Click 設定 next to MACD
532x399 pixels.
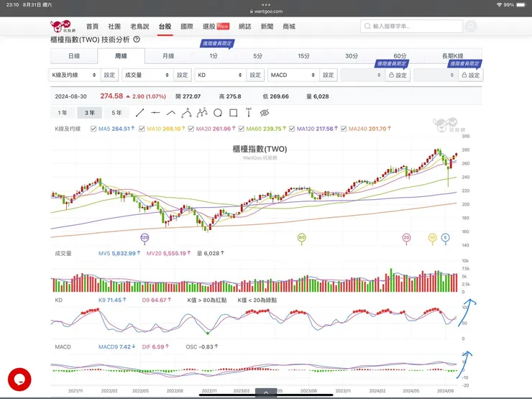tap(328, 75)
